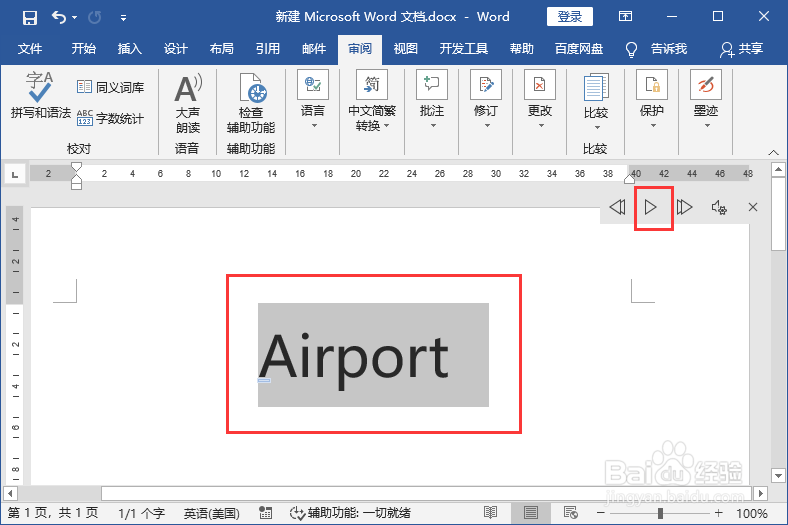This screenshot has height=525, width=788.
Task: Close the read aloud control bar
Action: click(753, 207)
